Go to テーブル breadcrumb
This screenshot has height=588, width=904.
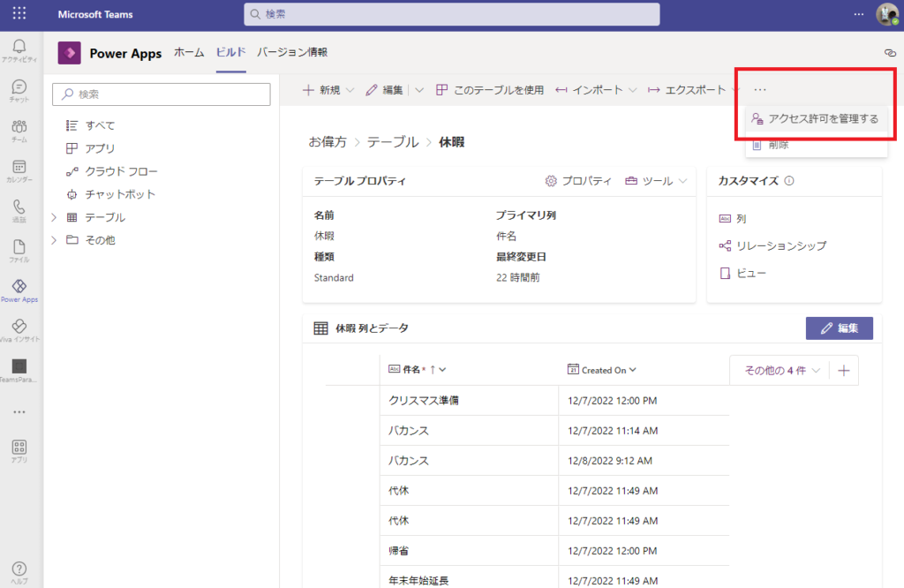coord(393,142)
